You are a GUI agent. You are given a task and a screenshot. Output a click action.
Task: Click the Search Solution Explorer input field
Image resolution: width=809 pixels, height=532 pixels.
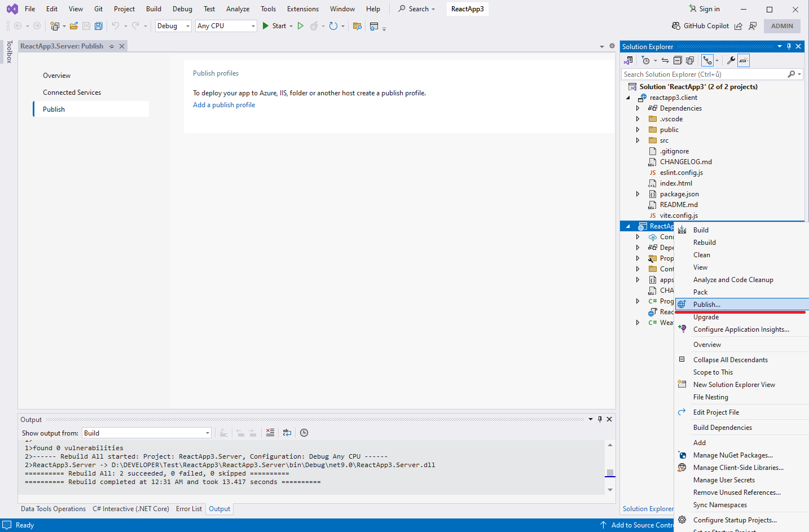pyautogui.click(x=704, y=74)
